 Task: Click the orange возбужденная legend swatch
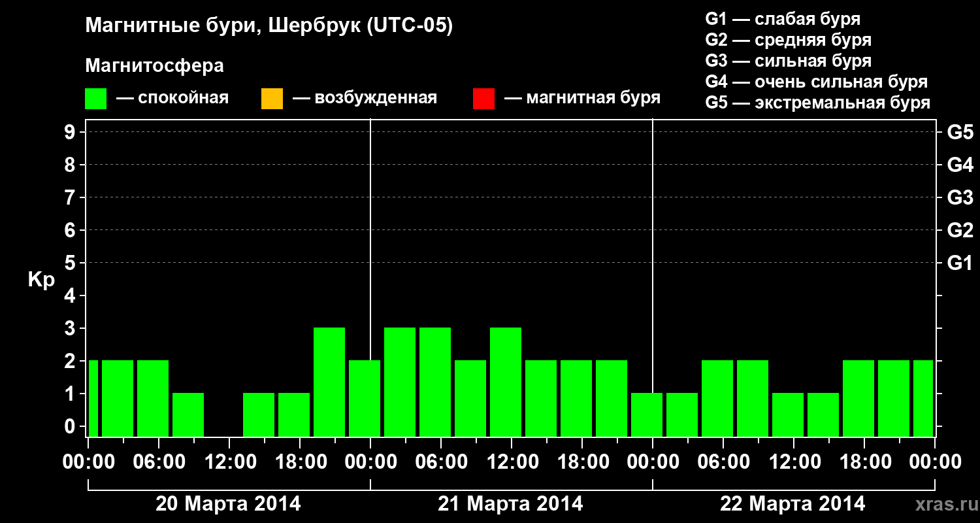click(x=272, y=99)
